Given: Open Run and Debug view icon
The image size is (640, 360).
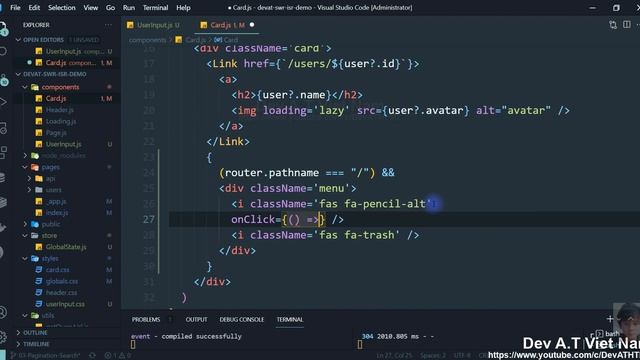Looking at the screenshot, I should tap(3, 102).
